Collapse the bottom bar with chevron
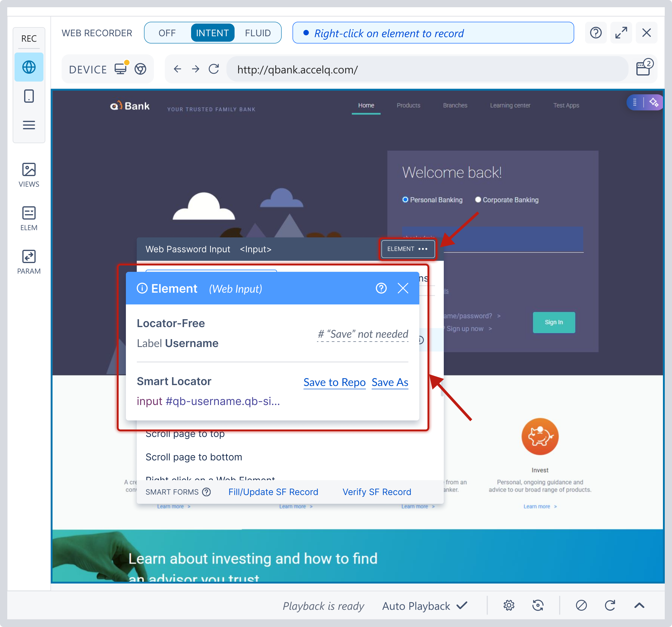Viewport: 672px width, 627px height. click(x=639, y=605)
